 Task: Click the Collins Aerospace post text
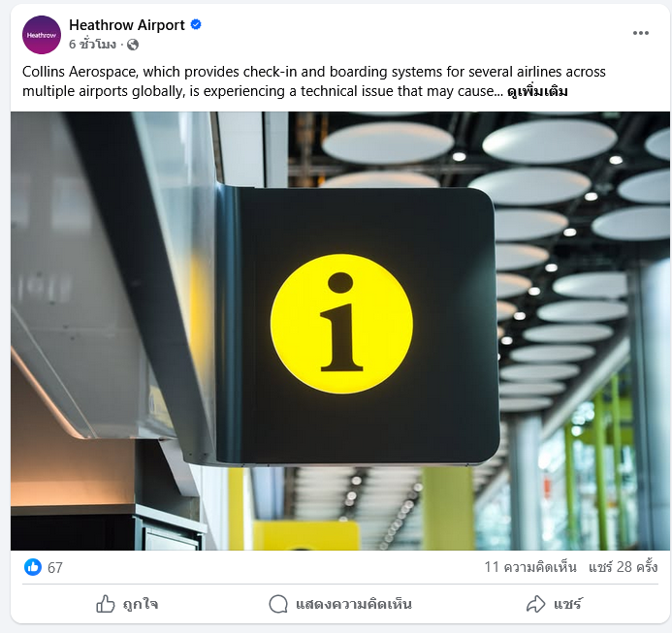coord(314,81)
